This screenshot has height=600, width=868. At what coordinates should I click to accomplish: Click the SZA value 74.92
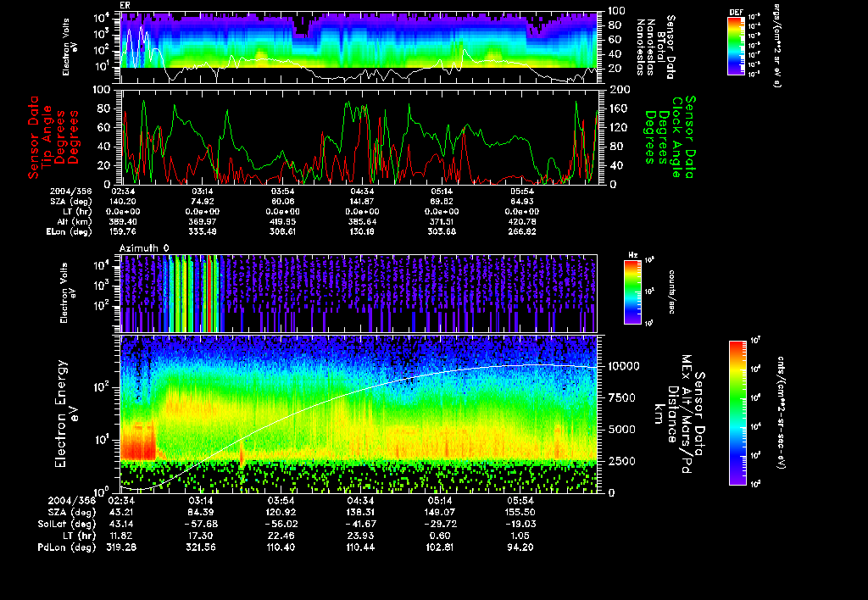[x=203, y=202]
